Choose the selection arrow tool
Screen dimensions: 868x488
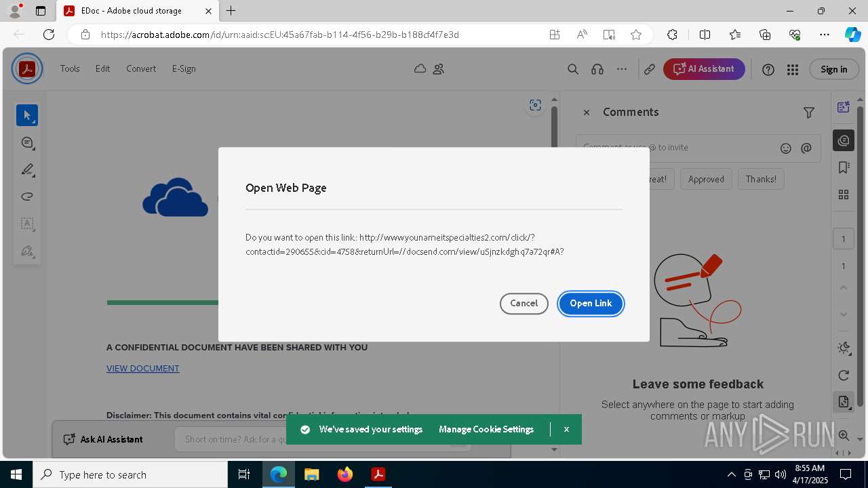(x=27, y=115)
